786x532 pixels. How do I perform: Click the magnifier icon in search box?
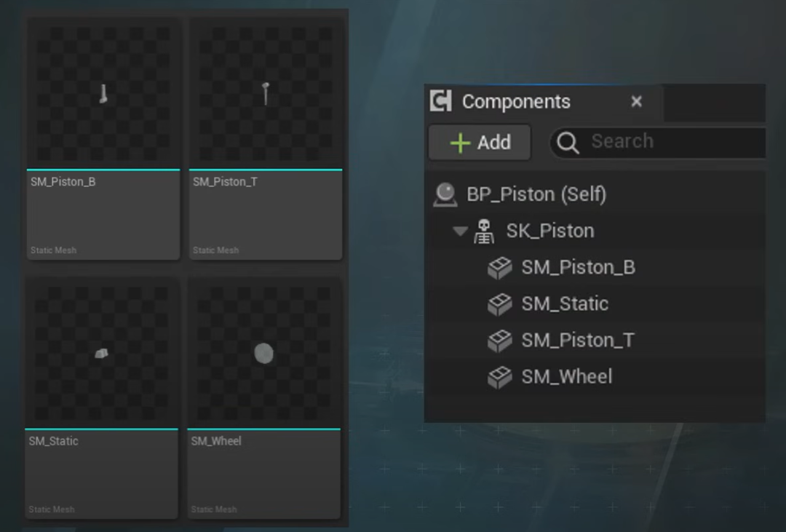568,143
